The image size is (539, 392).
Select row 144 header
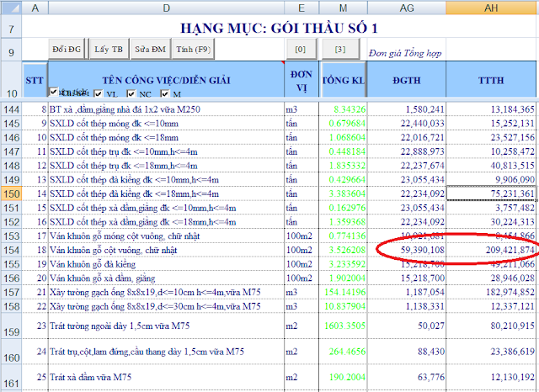pos(11,109)
